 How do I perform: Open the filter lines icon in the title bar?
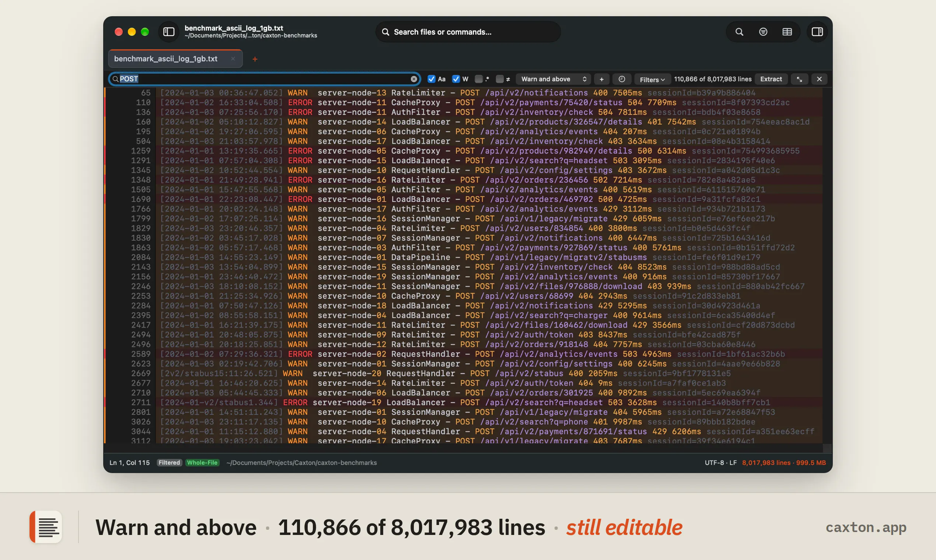tap(763, 32)
